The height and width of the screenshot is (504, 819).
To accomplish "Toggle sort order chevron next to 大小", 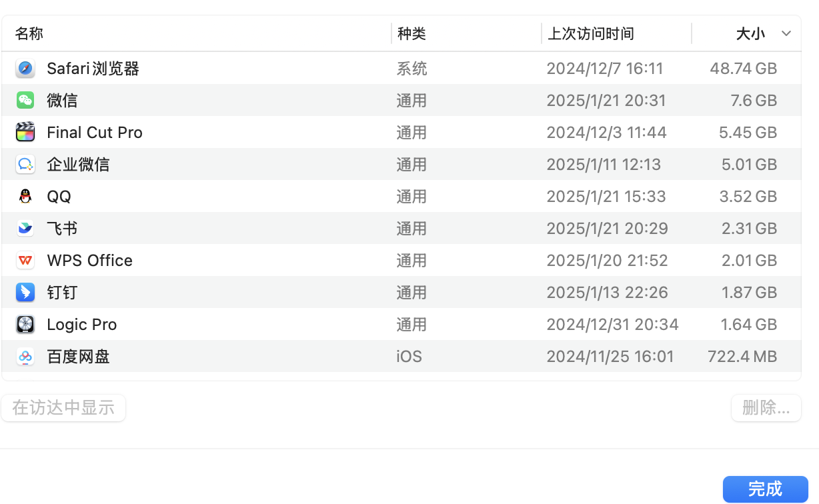I will click(x=786, y=34).
